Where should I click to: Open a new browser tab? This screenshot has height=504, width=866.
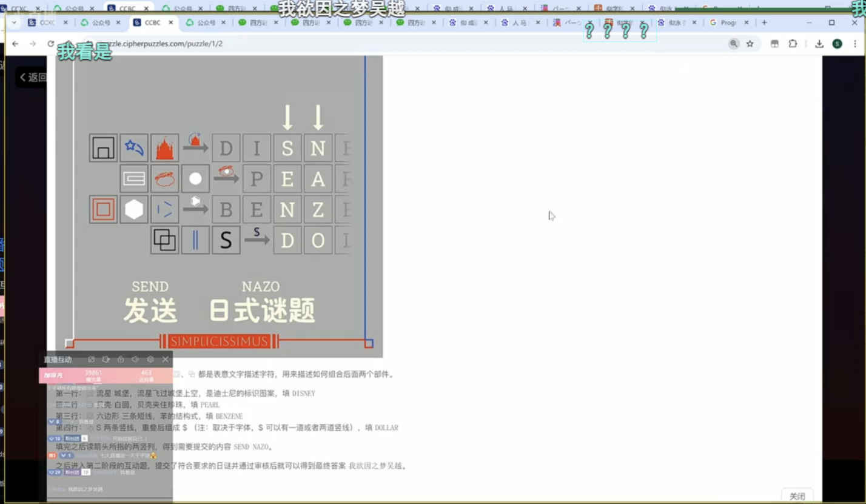764,22
